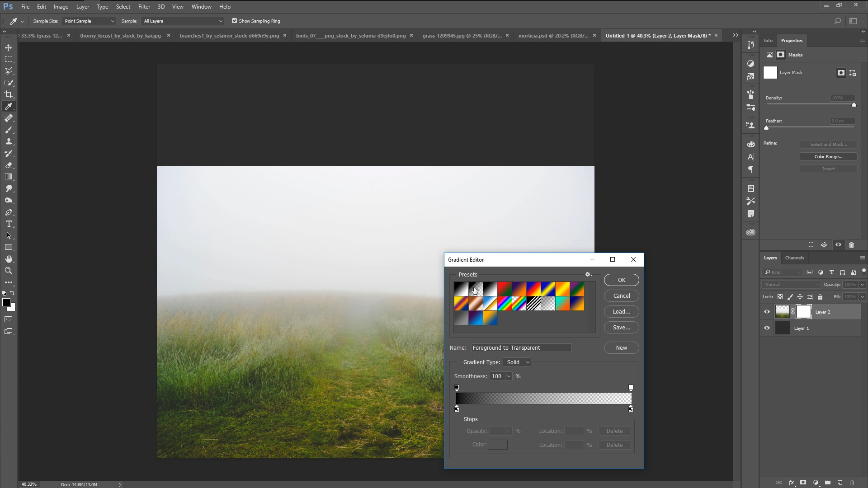Select the Path Selection tool
The width and height of the screenshot is (868, 488).
click(x=9, y=236)
